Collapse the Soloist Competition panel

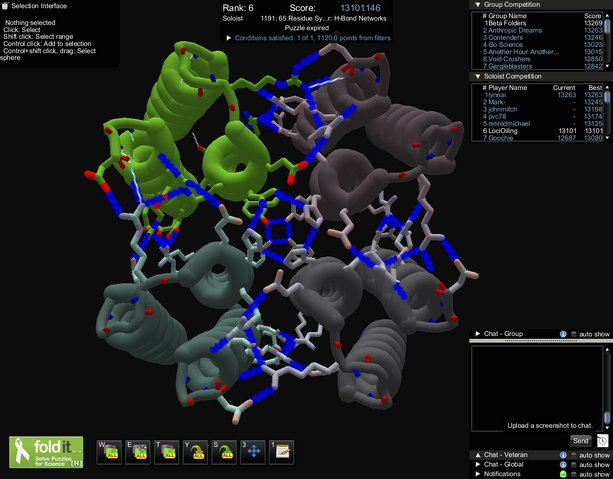coord(477,77)
